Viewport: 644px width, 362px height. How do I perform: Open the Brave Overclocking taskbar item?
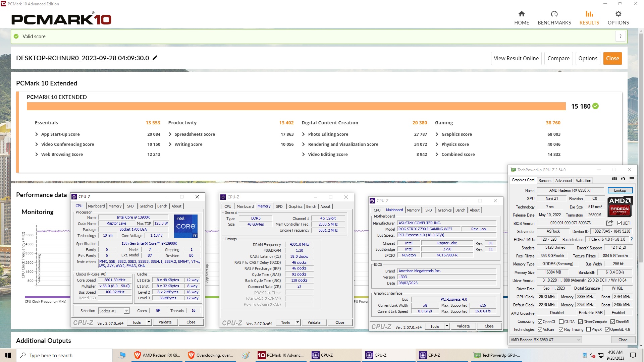pos(211,355)
